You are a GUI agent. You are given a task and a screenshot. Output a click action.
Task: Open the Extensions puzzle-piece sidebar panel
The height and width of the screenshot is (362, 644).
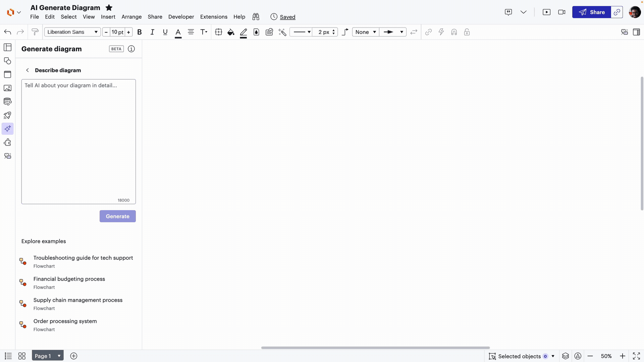tap(7, 142)
